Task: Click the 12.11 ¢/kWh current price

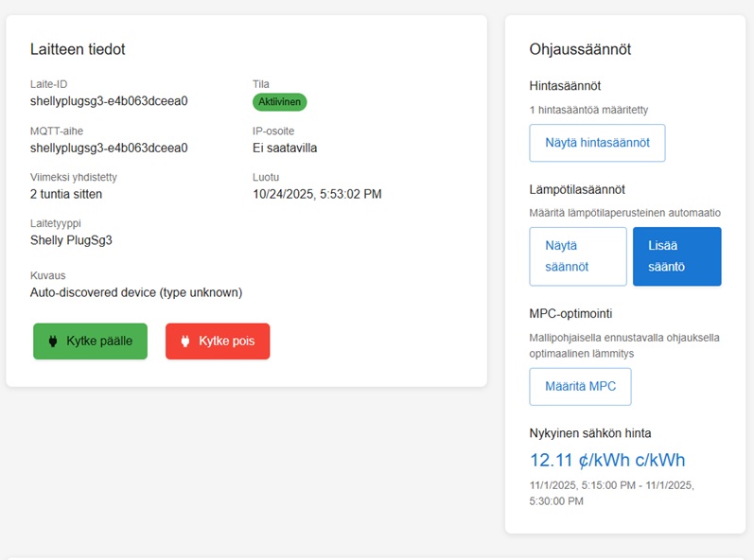Action: click(606, 461)
